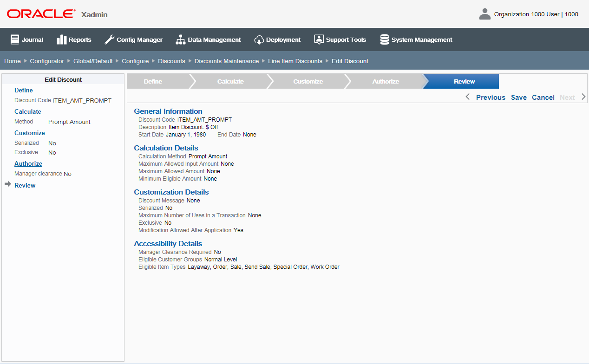589x364 pixels.
Task: Click the Edit Discount sidebar title
Action: 63,79
